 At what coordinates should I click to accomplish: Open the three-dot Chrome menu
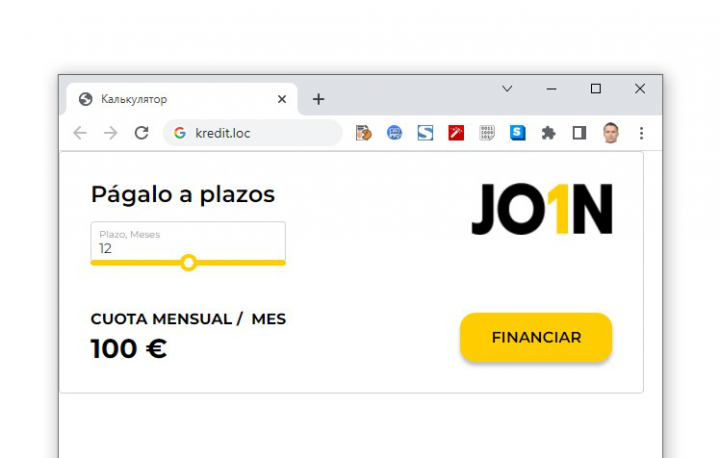(641, 133)
